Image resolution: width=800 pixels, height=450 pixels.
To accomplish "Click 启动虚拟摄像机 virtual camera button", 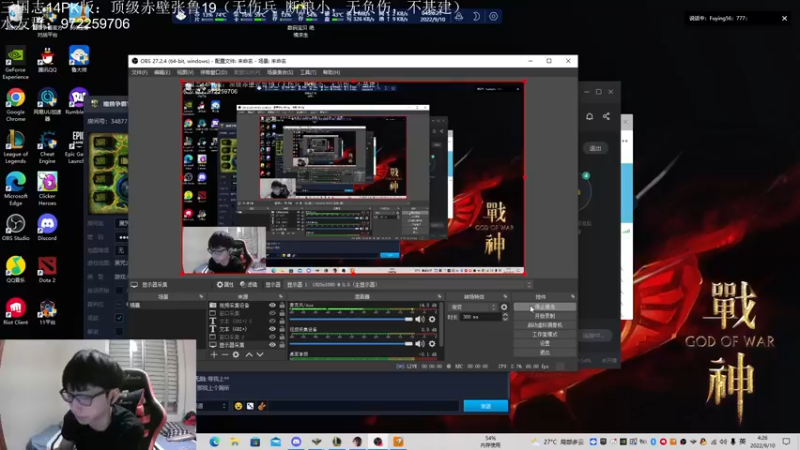I will (545, 325).
